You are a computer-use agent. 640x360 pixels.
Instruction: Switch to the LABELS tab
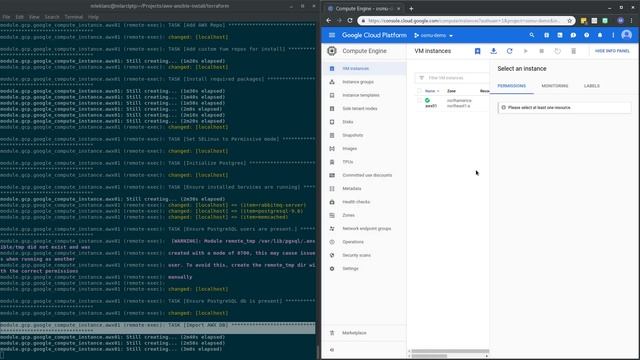click(592, 86)
